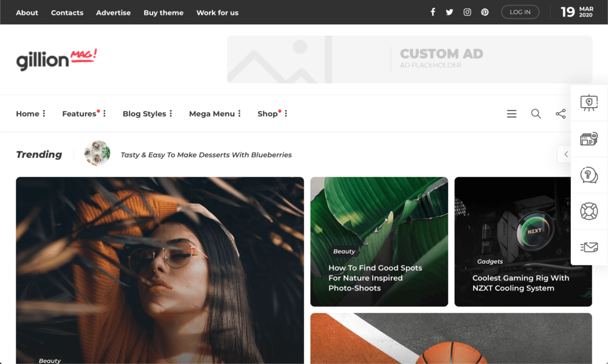The width and height of the screenshot is (608, 364).
Task: Open the Nature Inspired Photo-Shoots article title
Action: 375,278
